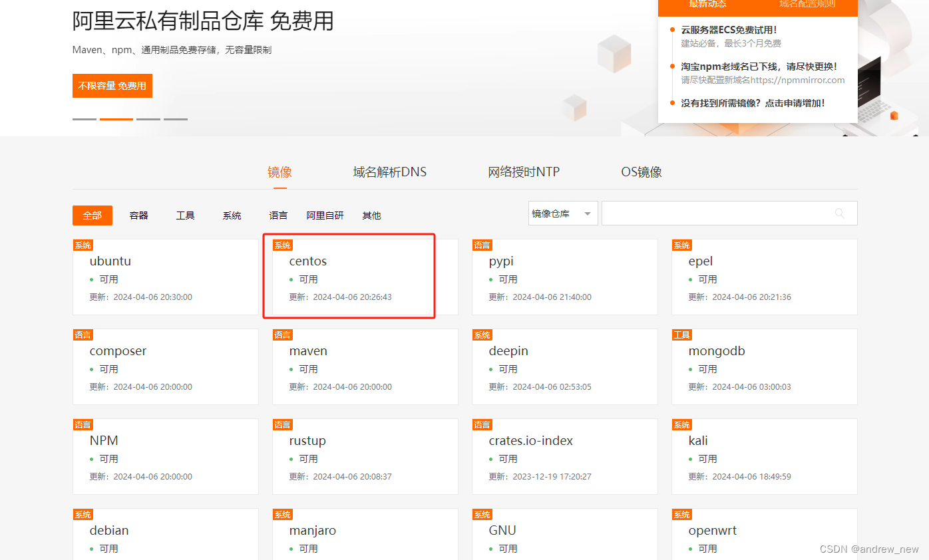Open the 网络授时NTP tab
The image size is (929, 560).
coord(524,172)
